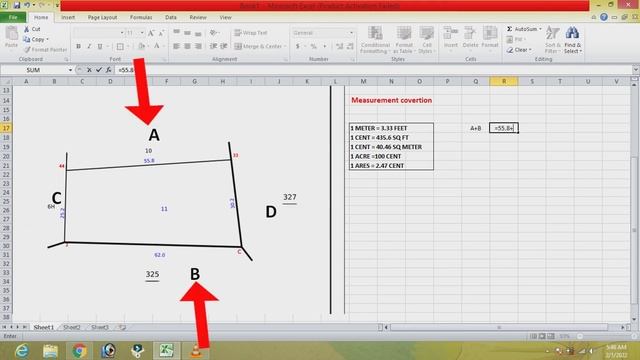640x360 pixels.
Task: Decrease font size with Shrink Font icon
Action: [161, 33]
